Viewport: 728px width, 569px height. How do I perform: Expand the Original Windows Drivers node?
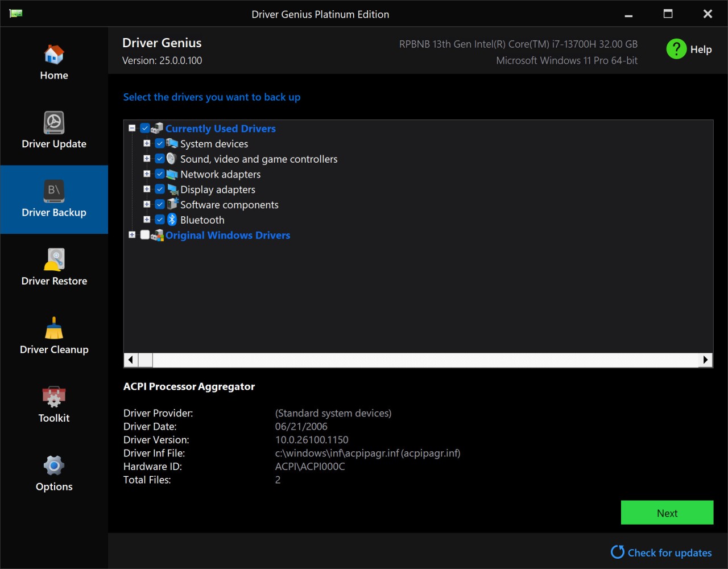[132, 235]
